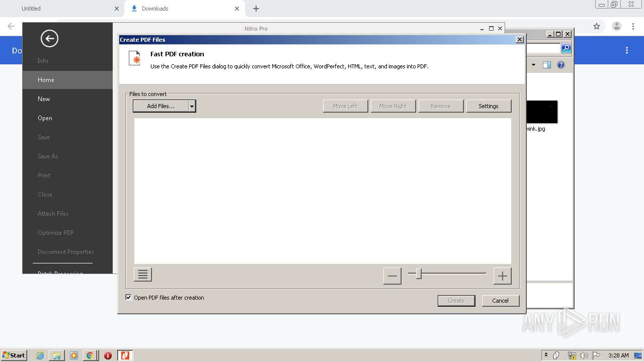The width and height of the screenshot is (644, 362).
Task: Open the red Opera taskbar icon
Action: coord(108,355)
